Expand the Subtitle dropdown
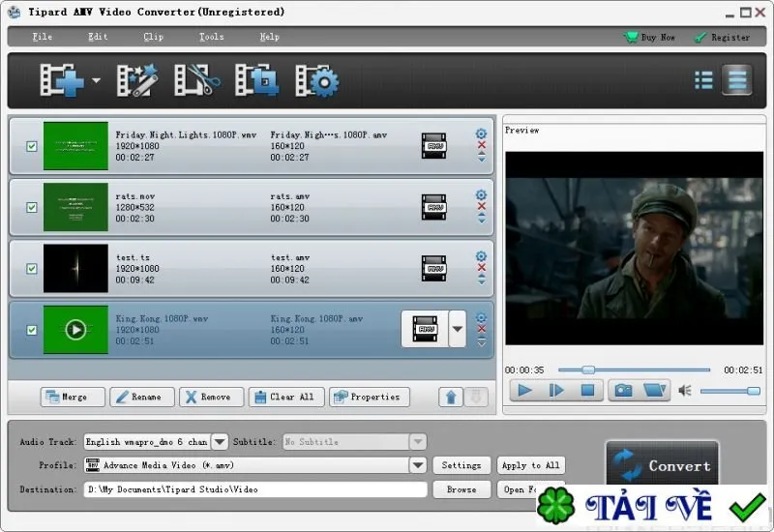Image resolution: width=774 pixels, height=532 pixels. [418, 442]
